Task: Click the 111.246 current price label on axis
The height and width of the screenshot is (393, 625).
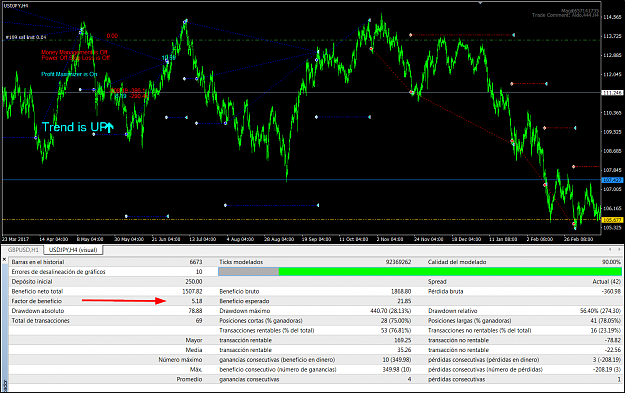Action: [x=612, y=92]
